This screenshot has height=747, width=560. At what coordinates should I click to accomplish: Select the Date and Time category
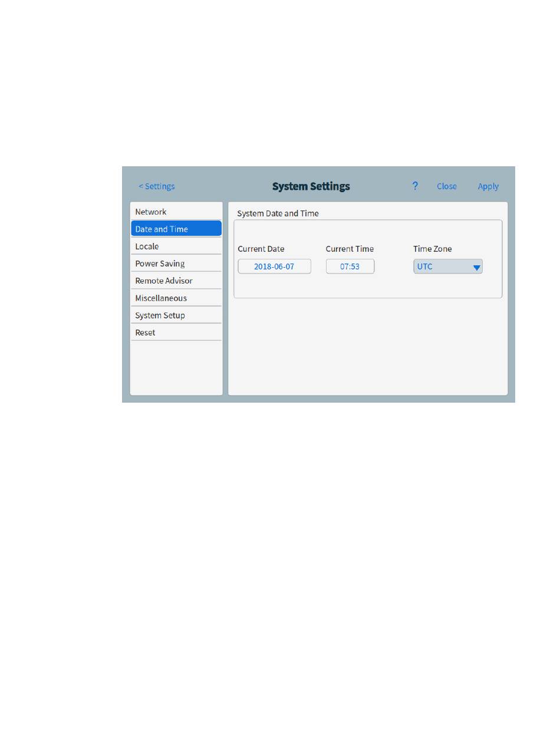pos(176,229)
